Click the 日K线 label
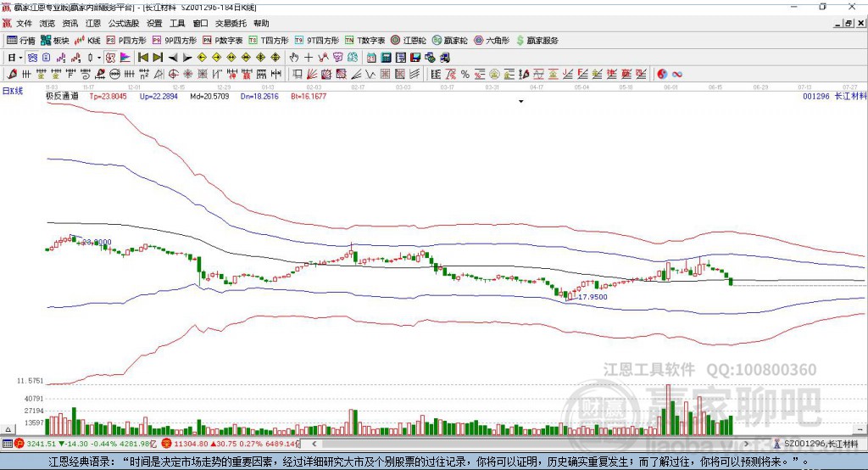 [13, 91]
